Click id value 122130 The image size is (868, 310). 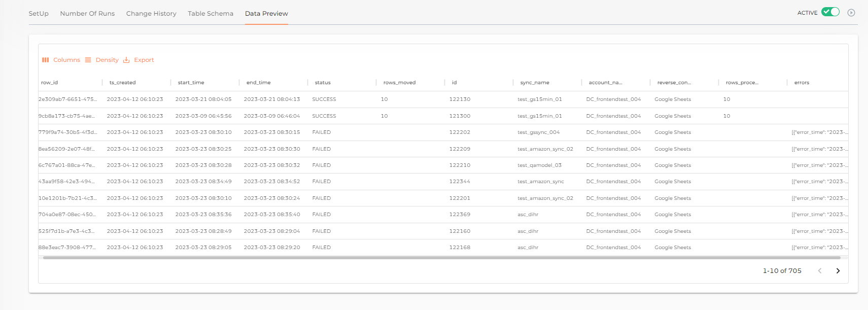point(460,99)
